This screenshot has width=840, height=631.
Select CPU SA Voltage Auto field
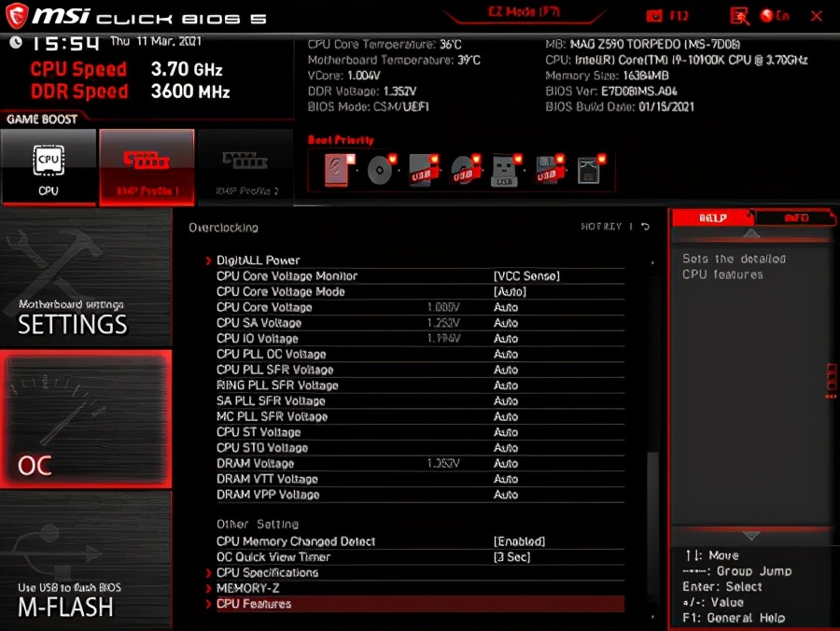tap(505, 322)
